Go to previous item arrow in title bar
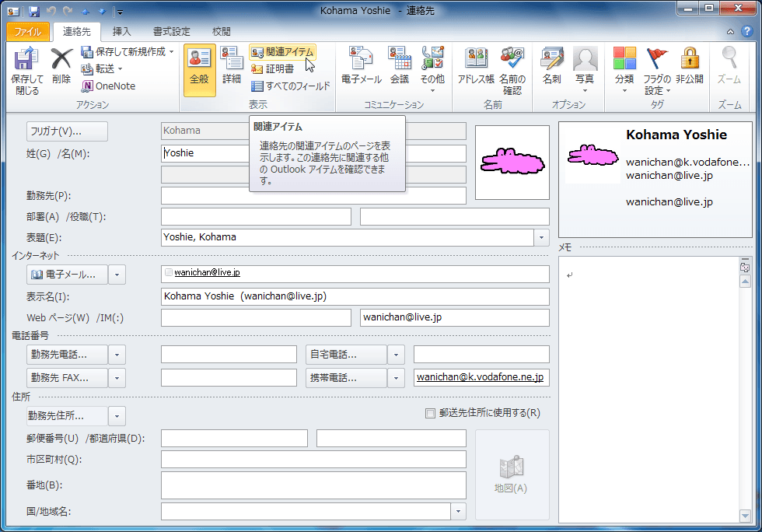This screenshot has width=762, height=532. (x=86, y=11)
